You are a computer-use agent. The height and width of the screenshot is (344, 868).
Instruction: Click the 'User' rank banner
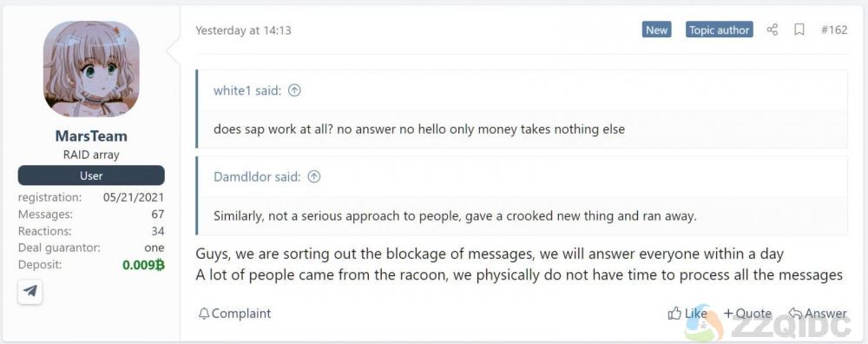pos(91,175)
